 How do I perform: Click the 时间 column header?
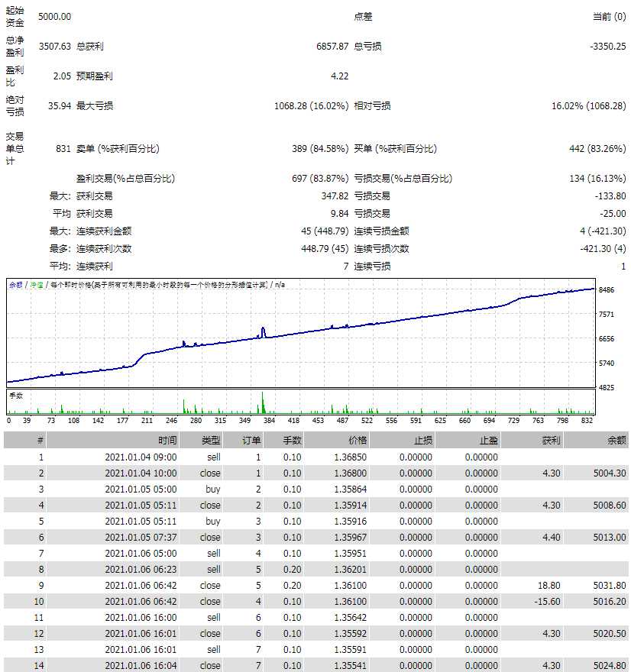(x=167, y=441)
